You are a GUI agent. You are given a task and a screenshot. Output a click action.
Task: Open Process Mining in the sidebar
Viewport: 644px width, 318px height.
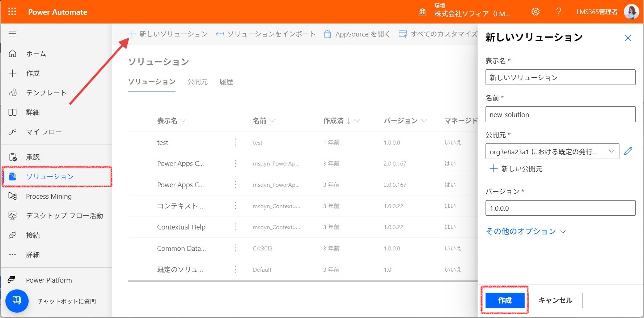pyautogui.click(x=49, y=196)
